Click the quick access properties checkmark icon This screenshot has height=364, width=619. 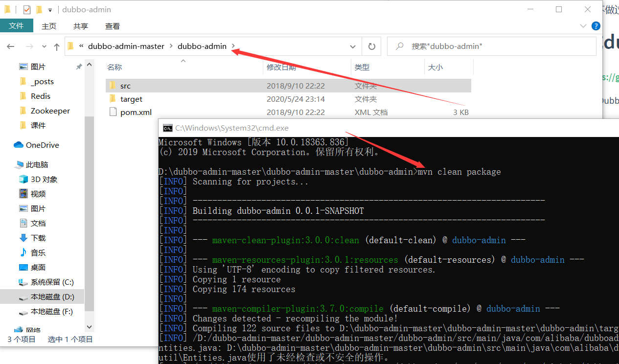point(27,9)
